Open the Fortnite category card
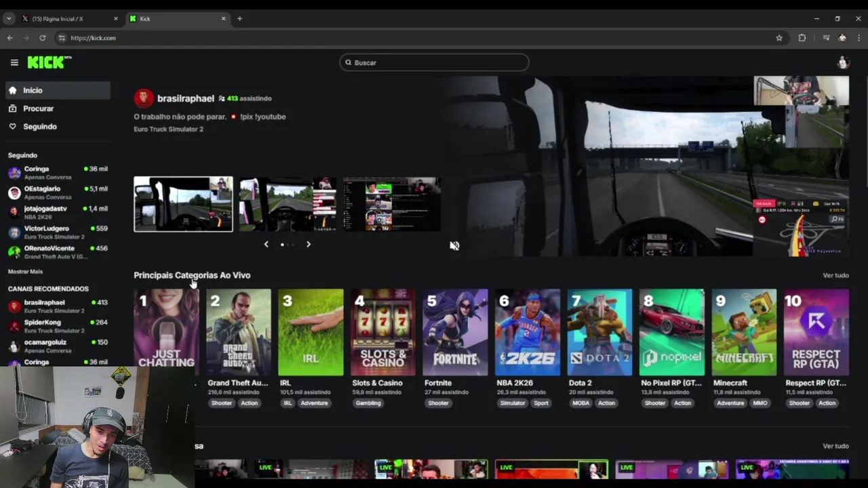 point(455,332)
